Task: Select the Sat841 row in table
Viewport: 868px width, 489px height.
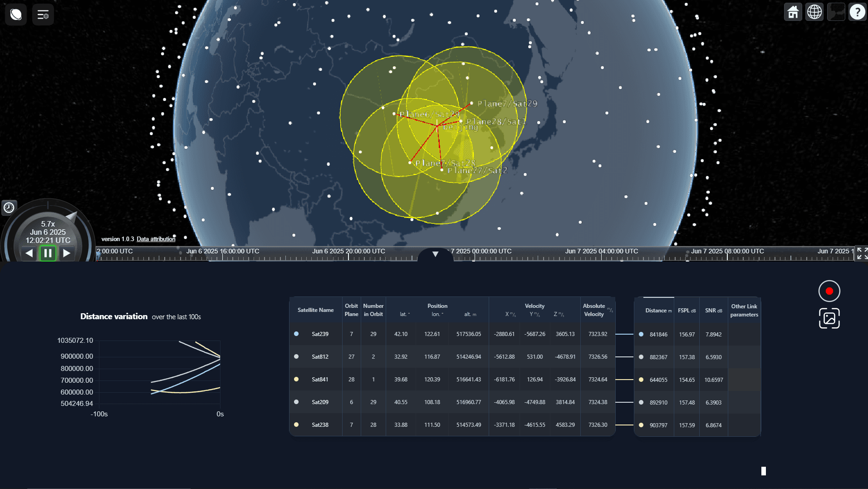Action: (x=320, y=380)
